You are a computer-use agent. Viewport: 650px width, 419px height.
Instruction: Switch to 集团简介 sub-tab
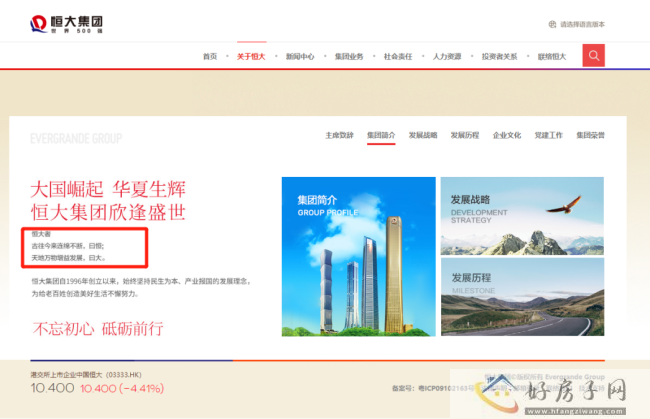pos(381,135)
